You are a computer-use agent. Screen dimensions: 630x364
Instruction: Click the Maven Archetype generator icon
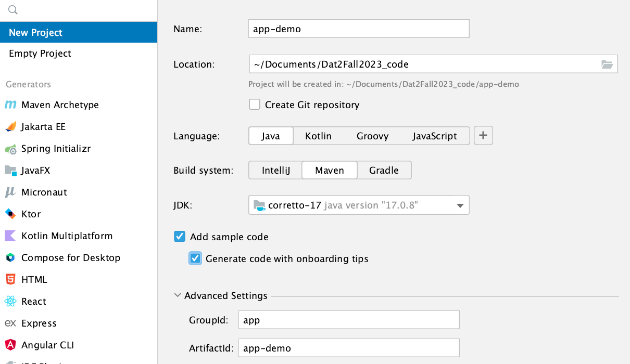(x=10, y=105)
